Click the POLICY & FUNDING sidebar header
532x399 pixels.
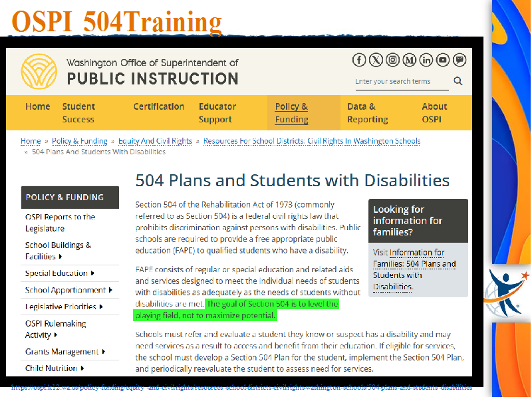point(70,198)
